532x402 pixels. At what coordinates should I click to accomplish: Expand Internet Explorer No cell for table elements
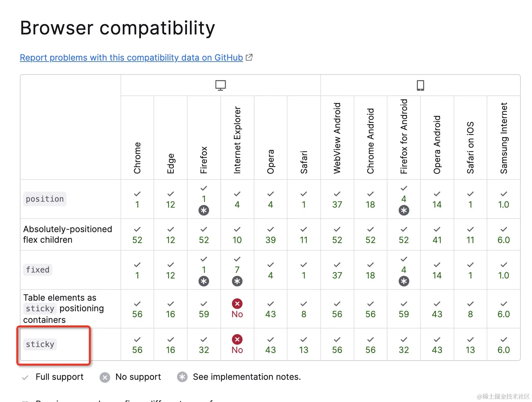coord(237,309)
